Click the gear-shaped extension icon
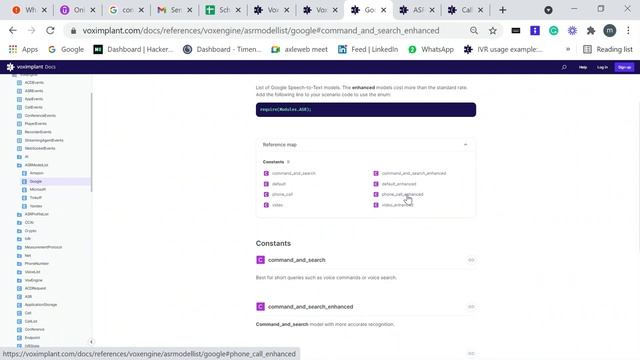 pyautogui.click(x=572, y=31)
